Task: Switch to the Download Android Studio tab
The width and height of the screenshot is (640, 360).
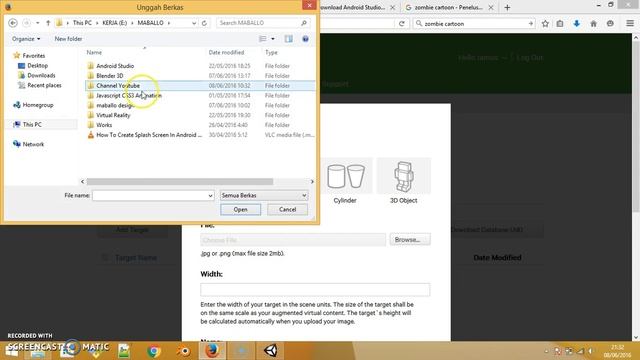Action: click(x=353, y=7)
